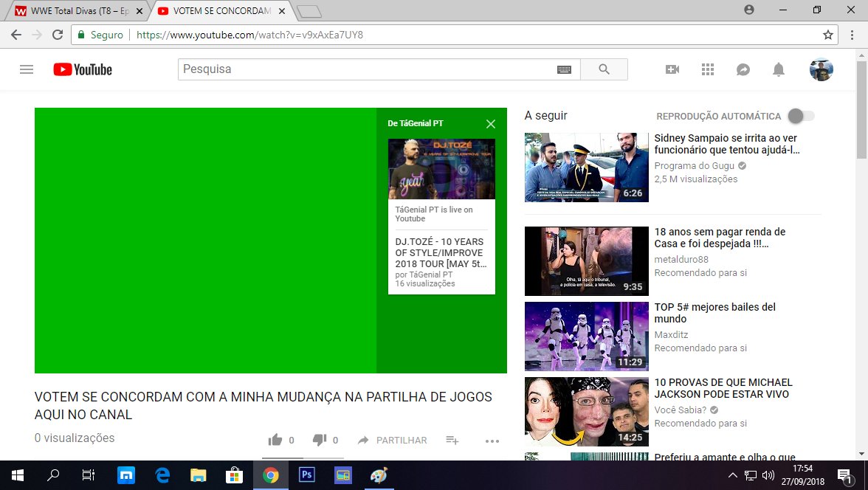Open the Michael Jackson video thumbnail

tap(586, 411)
